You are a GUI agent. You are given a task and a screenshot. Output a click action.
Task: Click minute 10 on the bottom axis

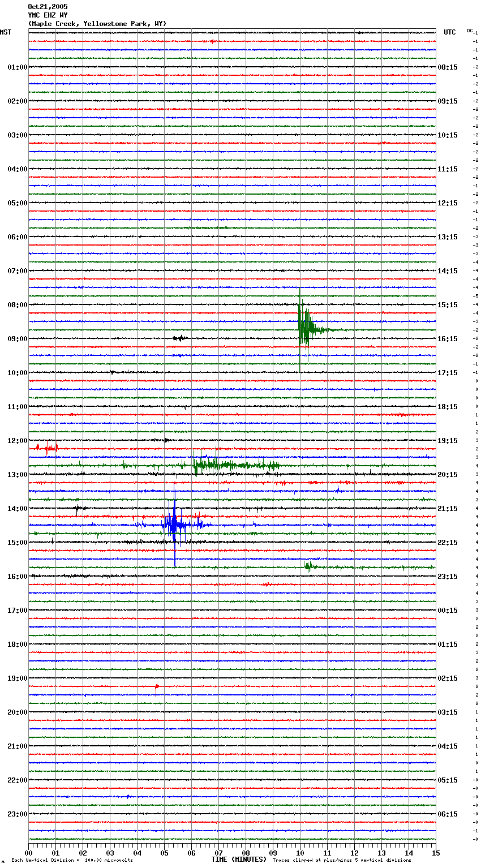[300, 853]
